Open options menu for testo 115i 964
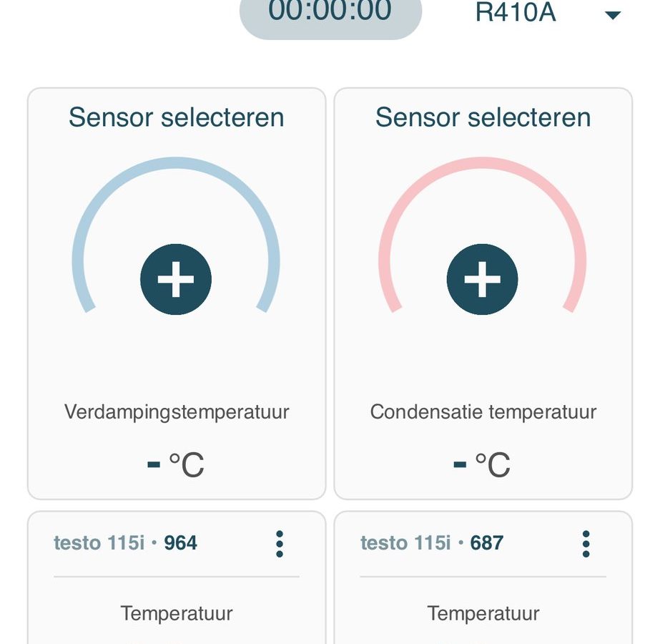 (280, 544)
